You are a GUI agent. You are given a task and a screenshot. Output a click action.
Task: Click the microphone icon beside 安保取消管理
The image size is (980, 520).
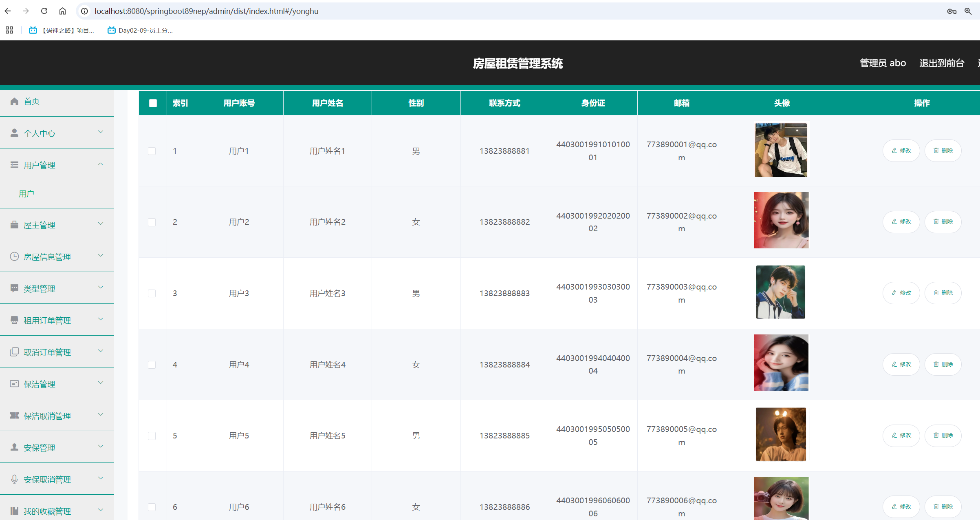click(x=14, y=479)
